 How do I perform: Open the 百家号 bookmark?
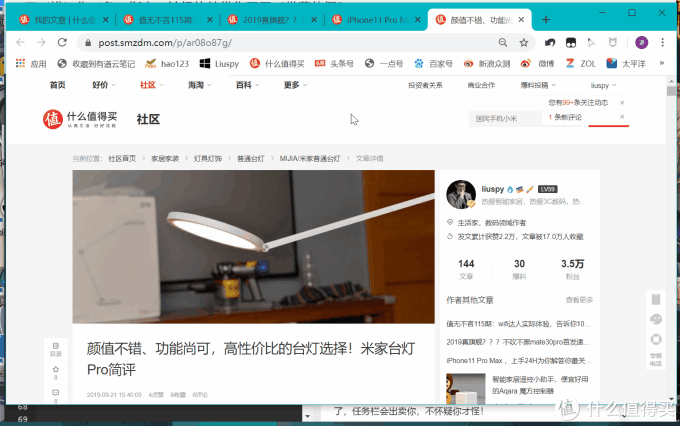pyautogui.click(x=433, y=64)
